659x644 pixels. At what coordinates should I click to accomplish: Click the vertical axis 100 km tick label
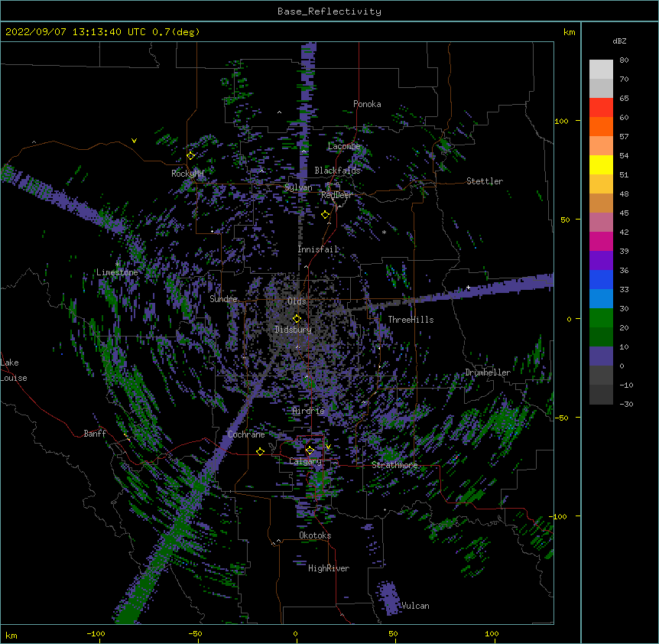pyautogui.click(x=561, y=121)
